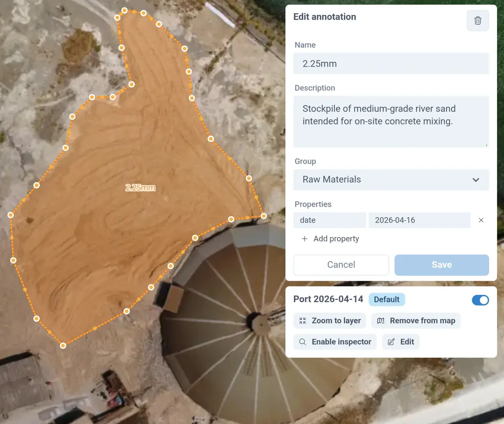Click the Zoom to layer icon
The height and width of the screenshot is (424, 504).
point(303,321)
